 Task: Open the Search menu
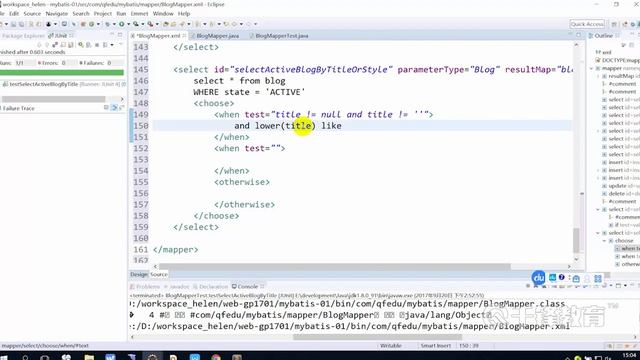(x=81, y=13)
